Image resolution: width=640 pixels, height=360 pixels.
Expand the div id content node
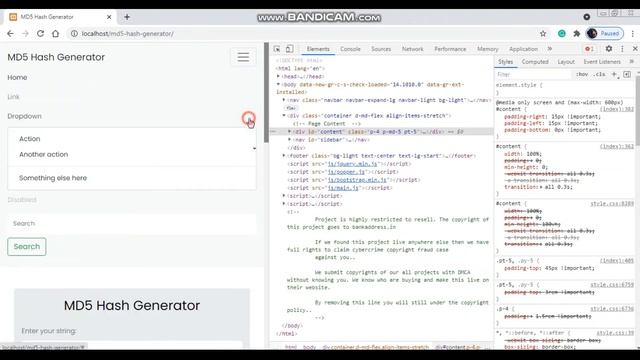290,132
